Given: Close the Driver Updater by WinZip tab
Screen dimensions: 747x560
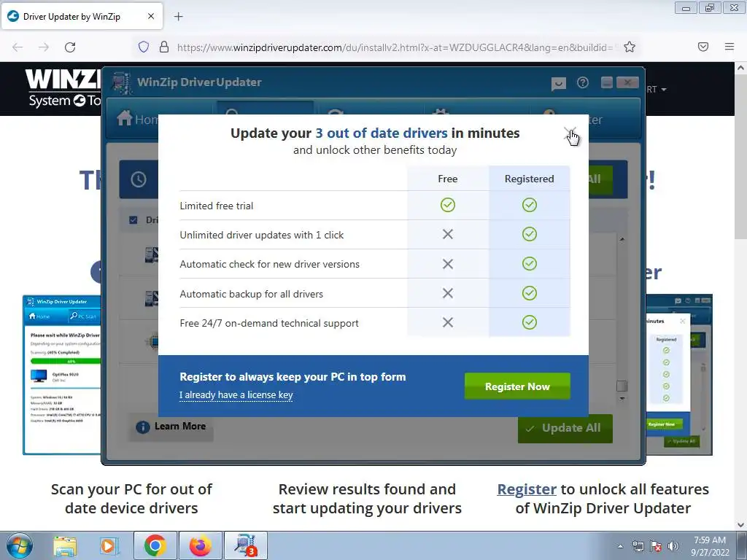Looking at the screenshot, I should pyautogui.click(x=150, y=16).
